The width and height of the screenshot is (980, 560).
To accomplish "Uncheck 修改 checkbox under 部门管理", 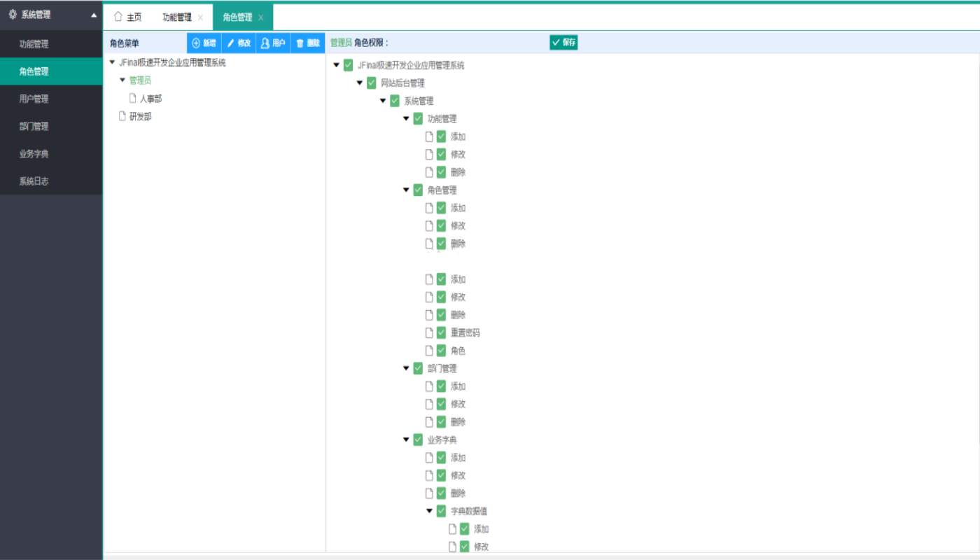I will tap(441, 404).
